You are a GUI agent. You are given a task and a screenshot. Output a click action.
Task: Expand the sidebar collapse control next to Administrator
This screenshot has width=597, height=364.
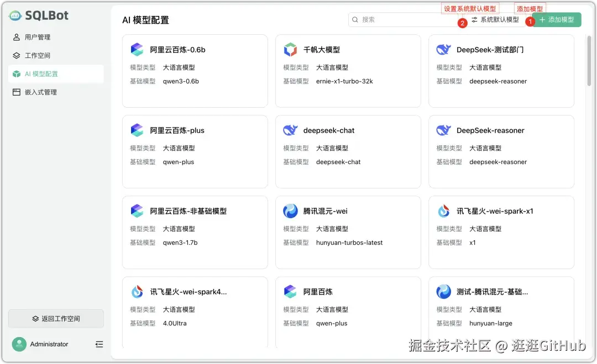click(99, 344)
